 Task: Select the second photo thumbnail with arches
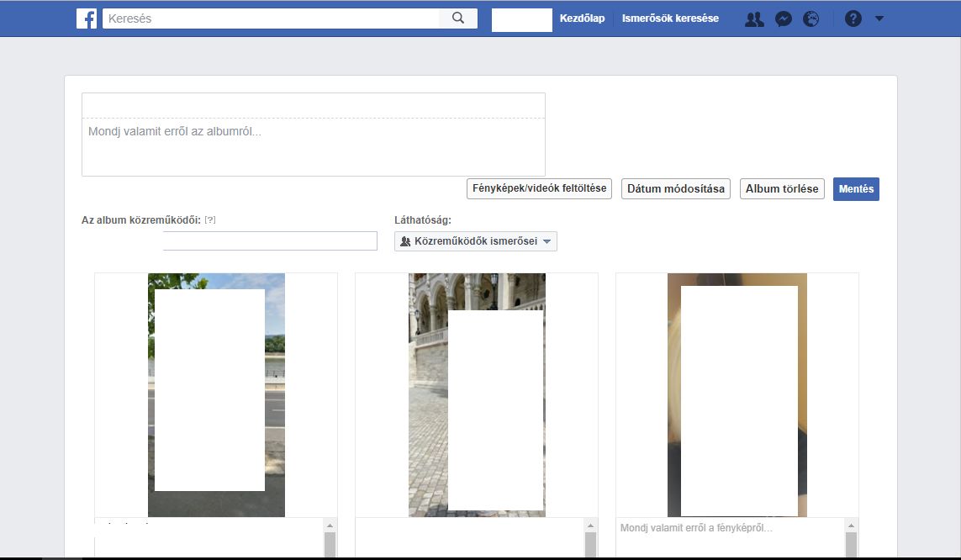click(x=477, y=395)
